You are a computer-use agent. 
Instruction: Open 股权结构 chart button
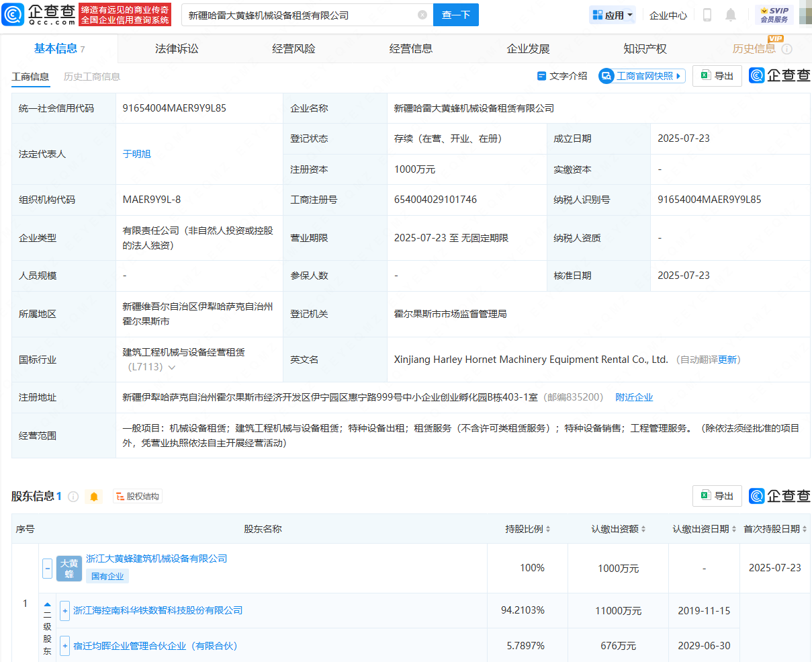pyautogui.click(x=138, y=497)
